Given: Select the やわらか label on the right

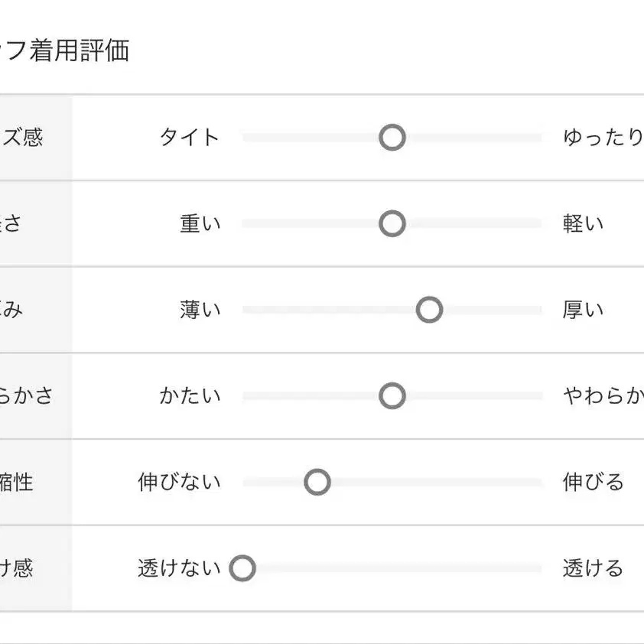Looking at the screenshot, I should pyautogui.click(x=603, y=396).
